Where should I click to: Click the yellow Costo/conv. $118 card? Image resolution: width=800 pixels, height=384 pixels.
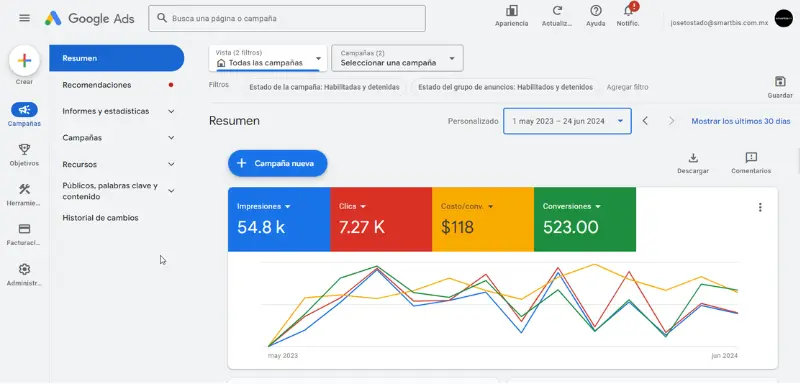(x=483, y=219)
